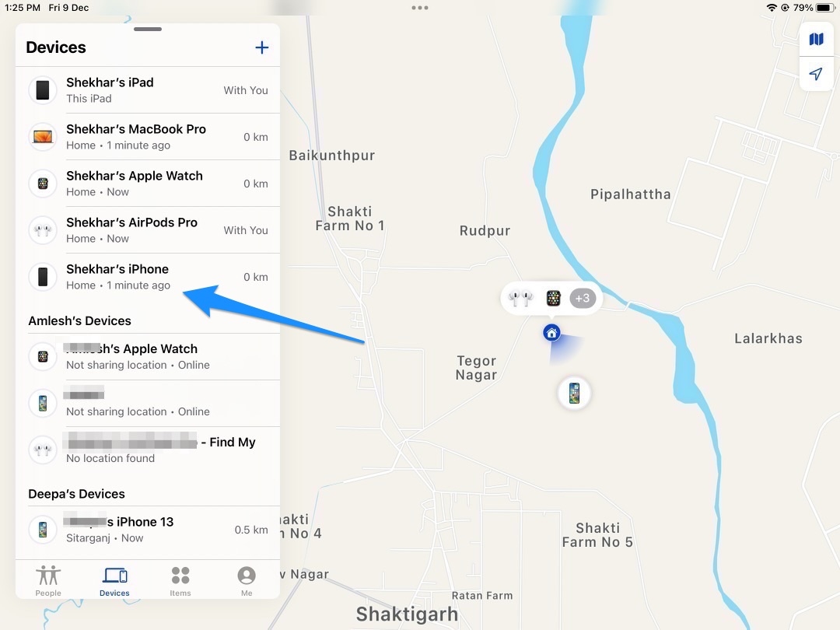Switch to the Items tab
The height and width of the screenshot is (630, 840).
tap(180, 581)
